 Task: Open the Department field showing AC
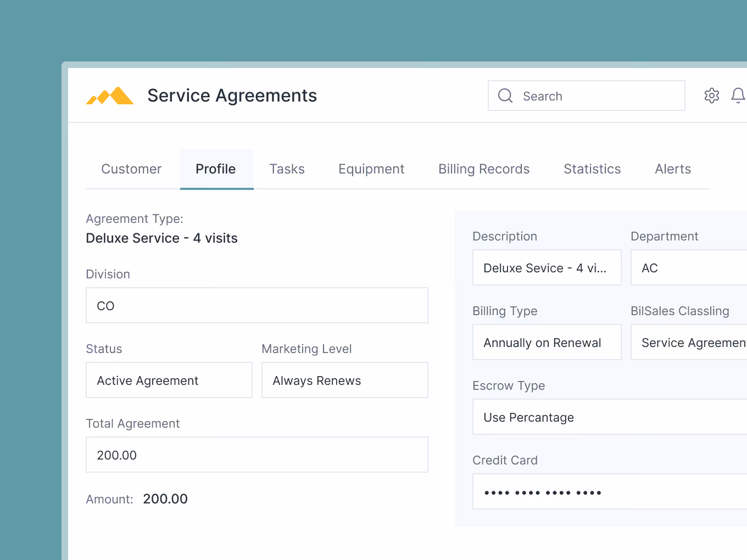click(689, 267)
